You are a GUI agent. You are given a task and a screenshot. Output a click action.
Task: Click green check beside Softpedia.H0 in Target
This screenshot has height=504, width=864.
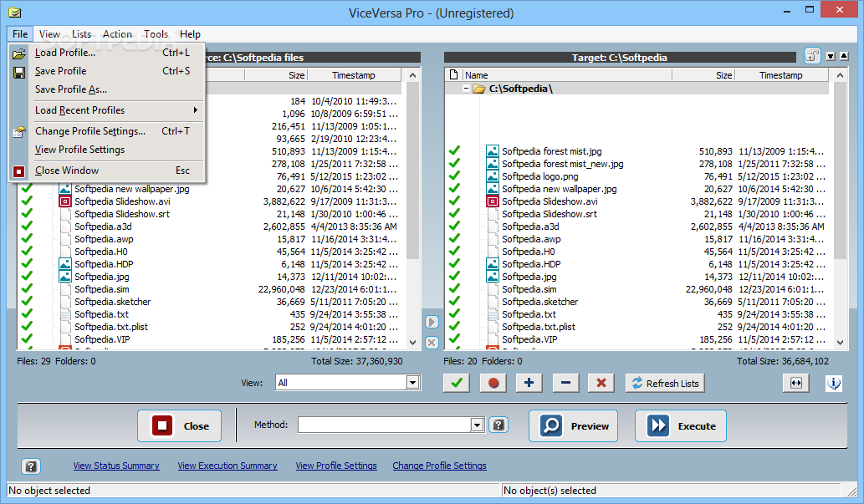click(x=454, y=252)
